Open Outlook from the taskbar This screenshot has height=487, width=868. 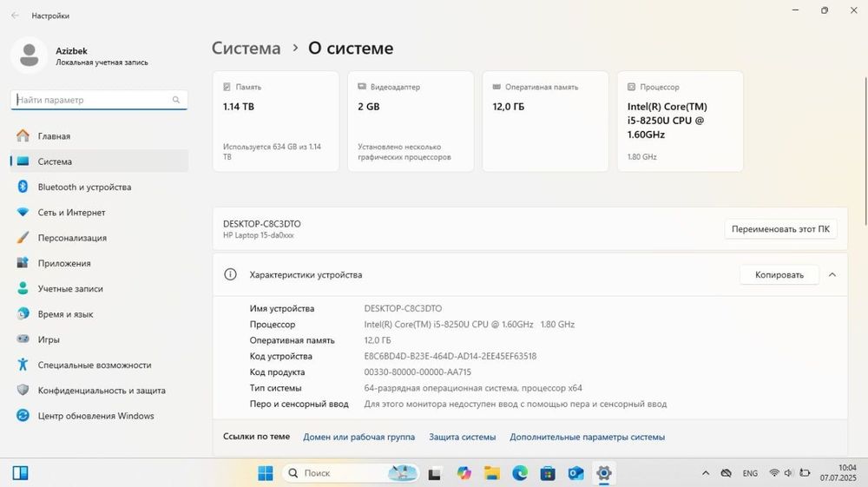coord(575,473)
